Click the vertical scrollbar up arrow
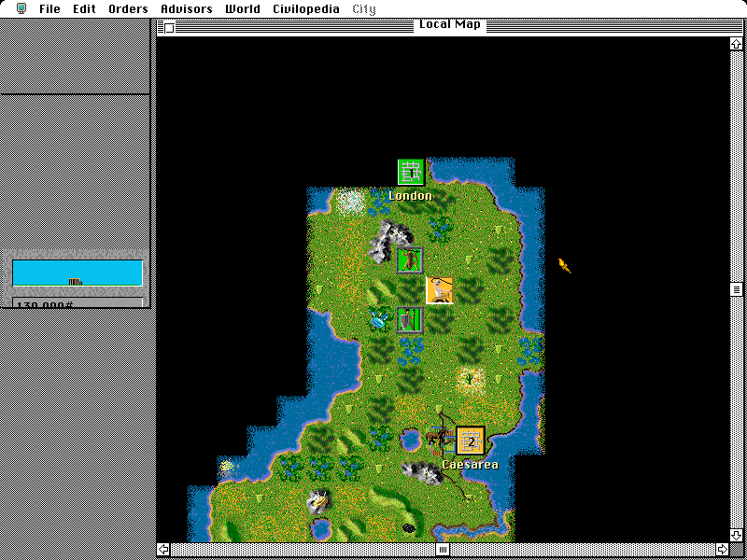The height and width of the screenshot is (560, 747). tap(736, 44)
